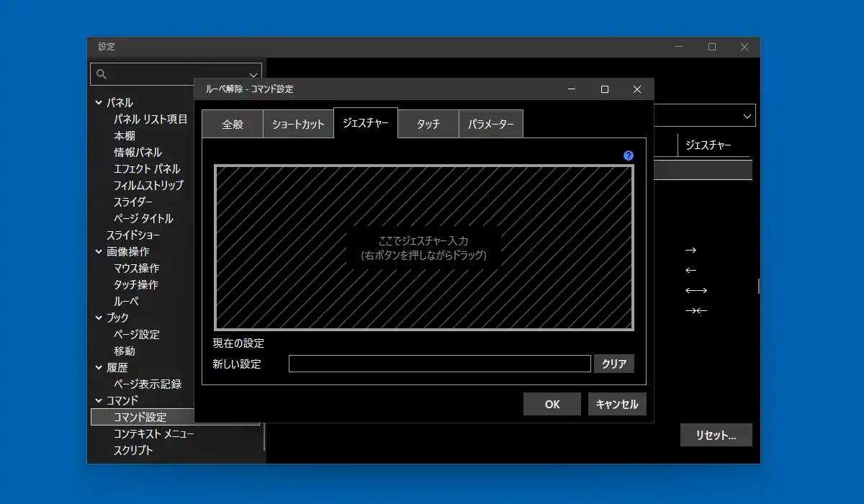The image size is (864, 504).
Task: Switch to the タッチ tab
Action: click(x=428, y=124)
